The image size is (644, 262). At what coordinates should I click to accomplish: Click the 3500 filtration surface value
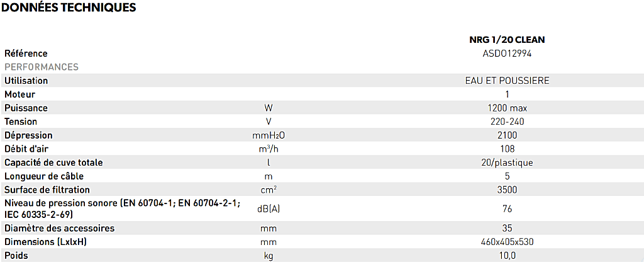(x=507, y=190)
